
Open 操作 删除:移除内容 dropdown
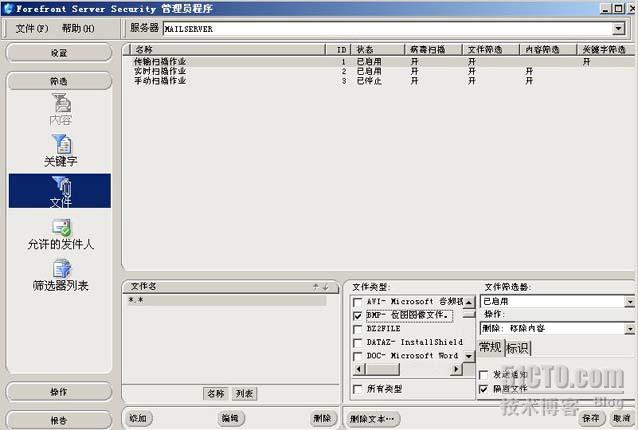[x=629, y=328]
